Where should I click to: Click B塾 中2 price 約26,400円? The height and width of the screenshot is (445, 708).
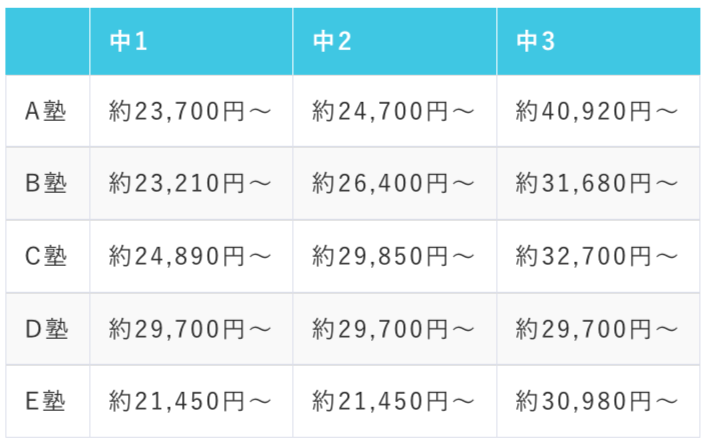click(393, 183)
